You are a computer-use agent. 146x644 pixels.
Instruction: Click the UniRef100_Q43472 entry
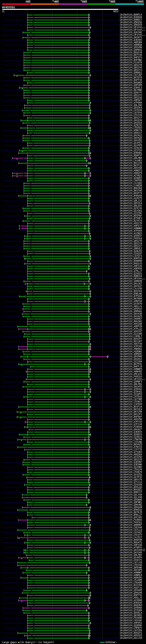click(x=131, y=37)
